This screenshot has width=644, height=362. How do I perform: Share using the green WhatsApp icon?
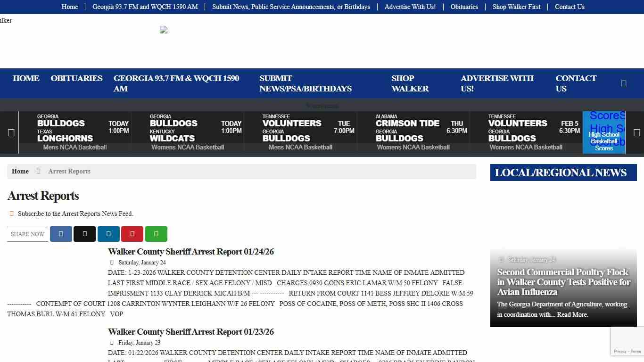(156, 234)
